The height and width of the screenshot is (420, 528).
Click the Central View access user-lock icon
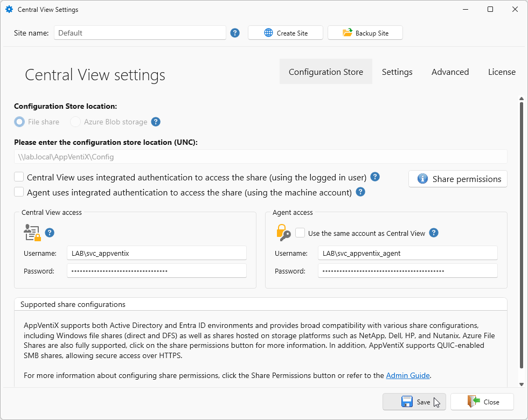pyautogui.click(x=32, y=233)
